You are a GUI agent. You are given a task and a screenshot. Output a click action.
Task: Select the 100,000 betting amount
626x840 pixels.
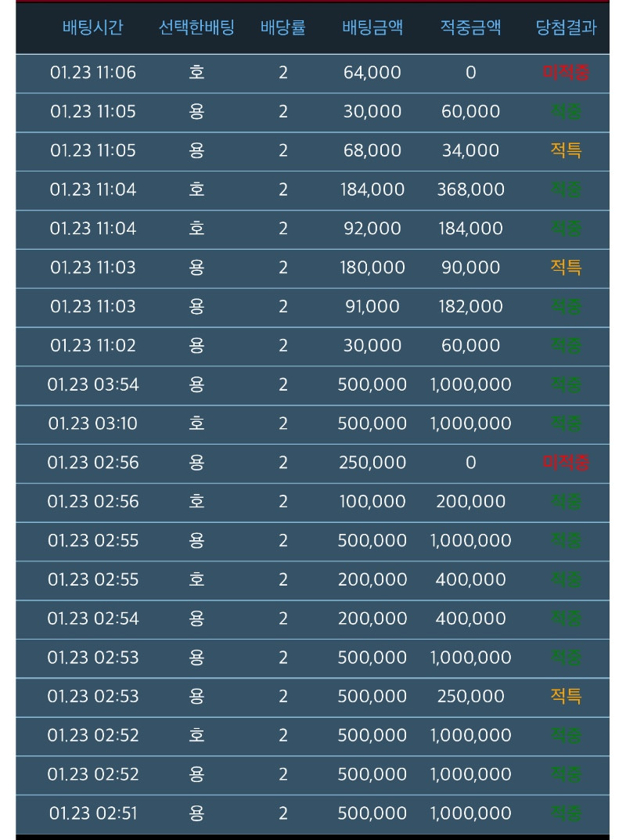point(372,502)
